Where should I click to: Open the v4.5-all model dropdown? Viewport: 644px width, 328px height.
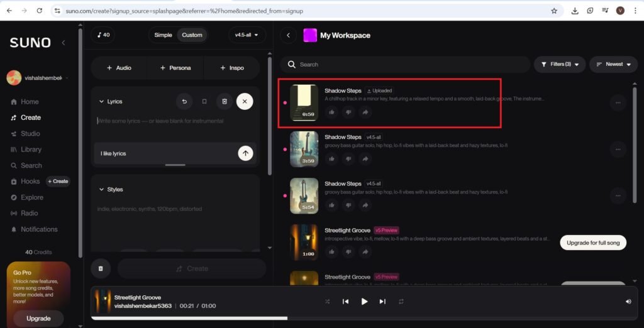coord(247,35)
